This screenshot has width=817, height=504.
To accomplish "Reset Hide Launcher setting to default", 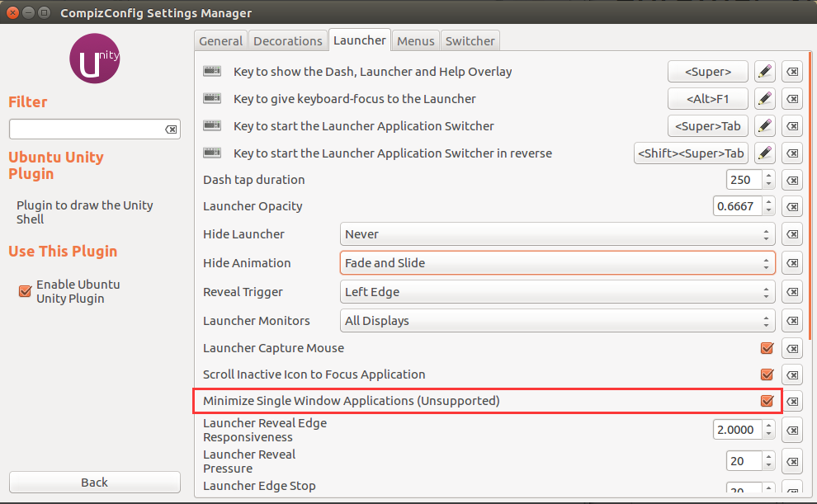I will coord(792,234).
